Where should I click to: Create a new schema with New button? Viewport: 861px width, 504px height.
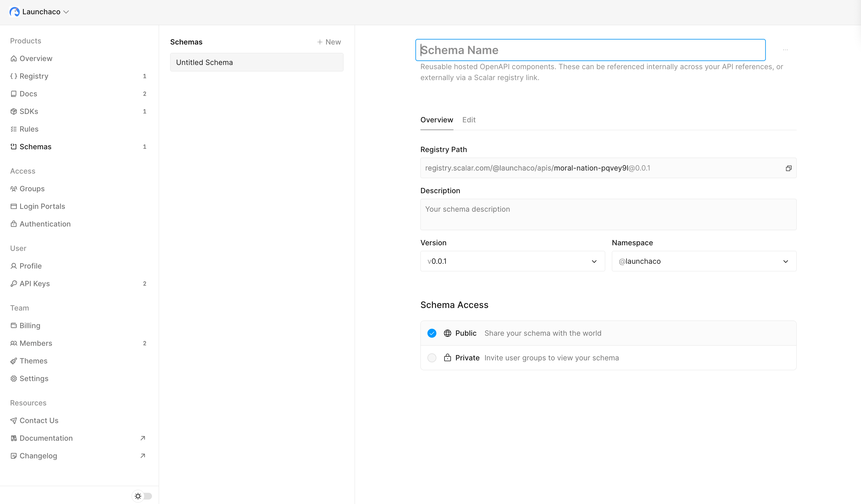click(328, 42)
